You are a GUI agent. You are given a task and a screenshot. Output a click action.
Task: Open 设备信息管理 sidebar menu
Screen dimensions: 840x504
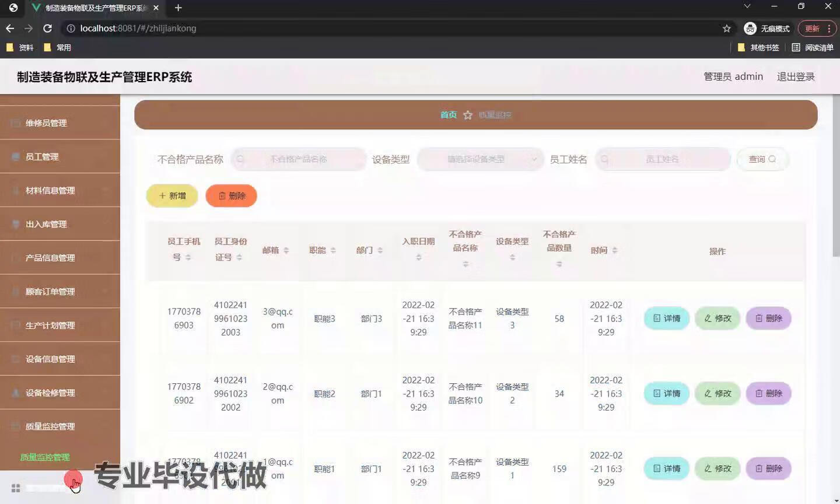point(60,359)
